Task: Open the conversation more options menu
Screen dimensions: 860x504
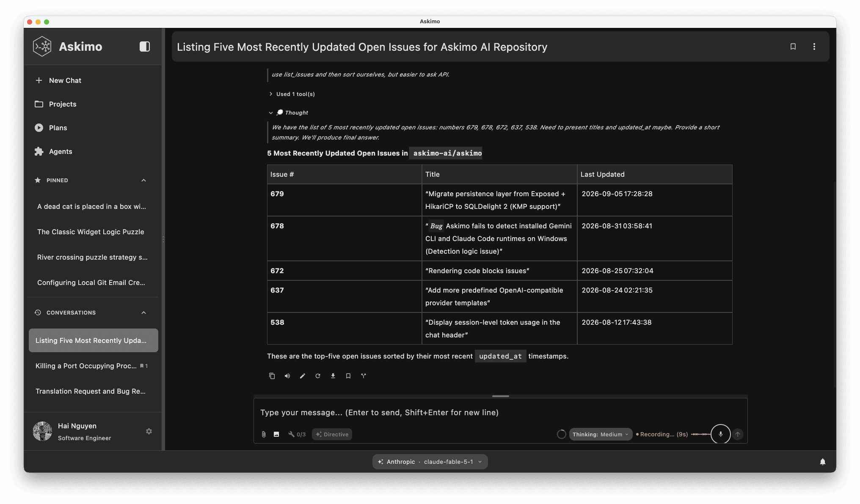Action: click(814, 47)
